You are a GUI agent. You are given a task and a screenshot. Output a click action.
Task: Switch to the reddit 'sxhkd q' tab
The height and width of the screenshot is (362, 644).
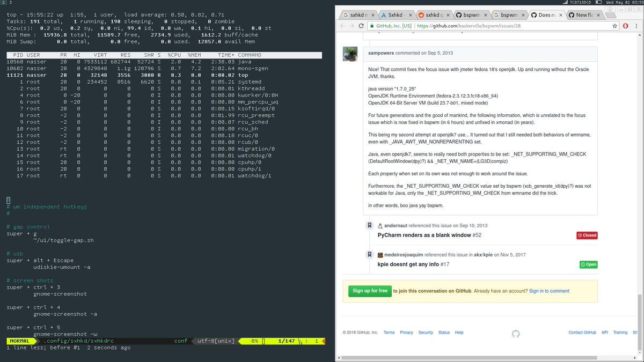(x=433, y=15)
